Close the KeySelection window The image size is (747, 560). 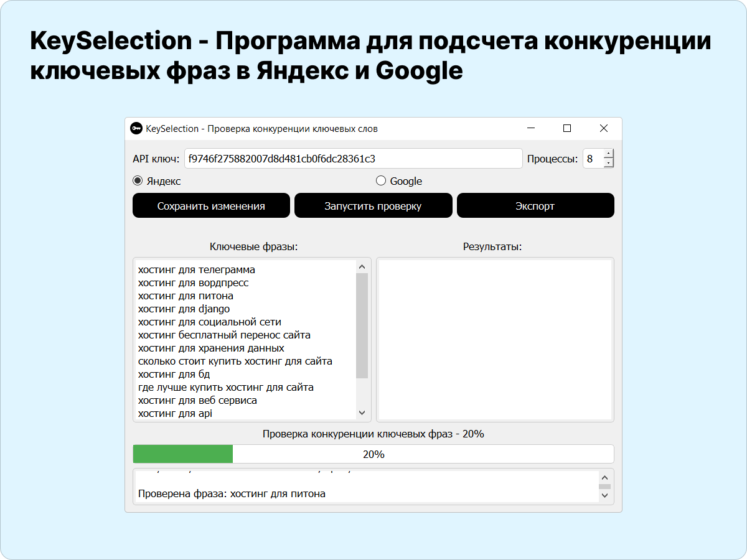pos(603,128)
